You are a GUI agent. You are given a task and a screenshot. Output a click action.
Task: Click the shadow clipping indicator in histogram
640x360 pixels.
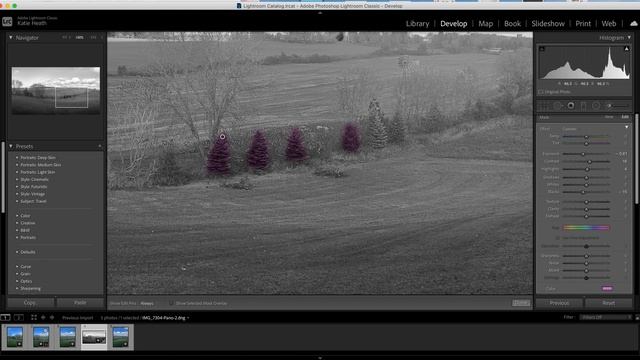pyautogui.click(x=542, y=49)
